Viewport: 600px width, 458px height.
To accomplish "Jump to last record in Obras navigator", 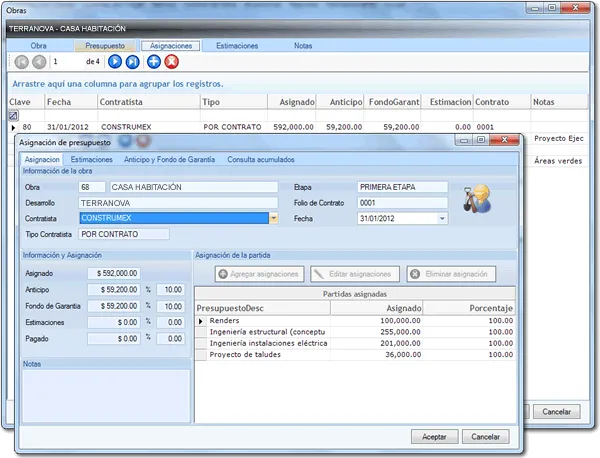I will click(132, 62).
